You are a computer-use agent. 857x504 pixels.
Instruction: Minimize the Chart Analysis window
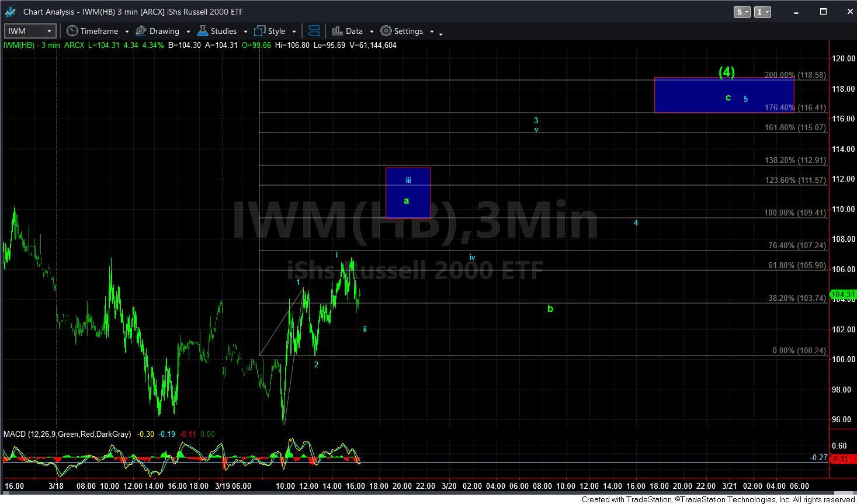[797, 12]
